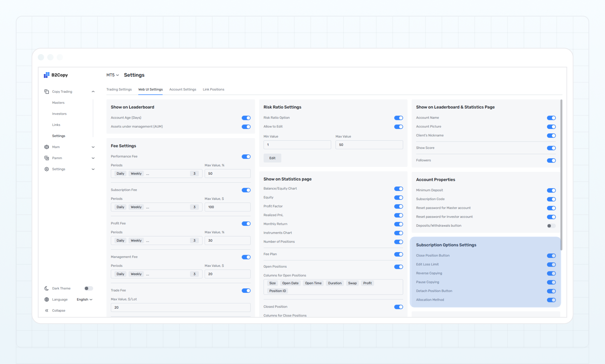Image resolution: width=605 pixels, height=364 pixels.
Task: Open the Account Settings tab
Action: tap(182, 90)
